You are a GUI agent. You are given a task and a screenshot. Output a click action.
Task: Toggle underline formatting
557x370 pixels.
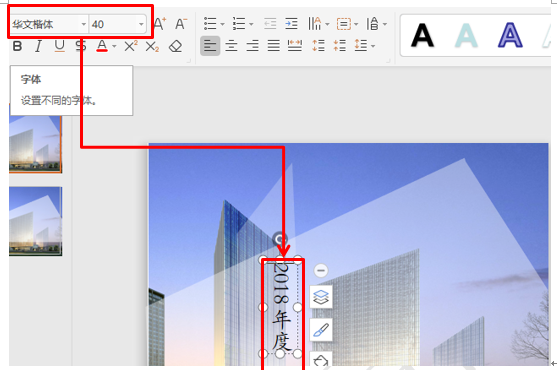coord(59,46)
